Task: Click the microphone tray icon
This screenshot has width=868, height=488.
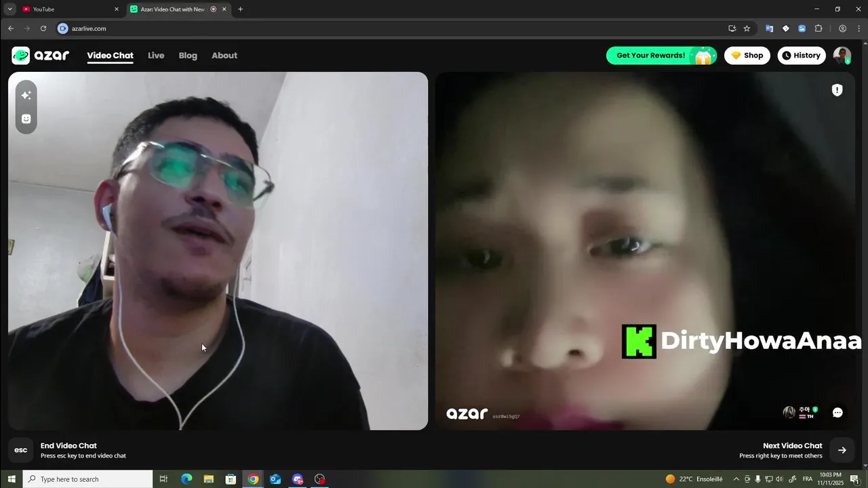Action: click(758, 479)
